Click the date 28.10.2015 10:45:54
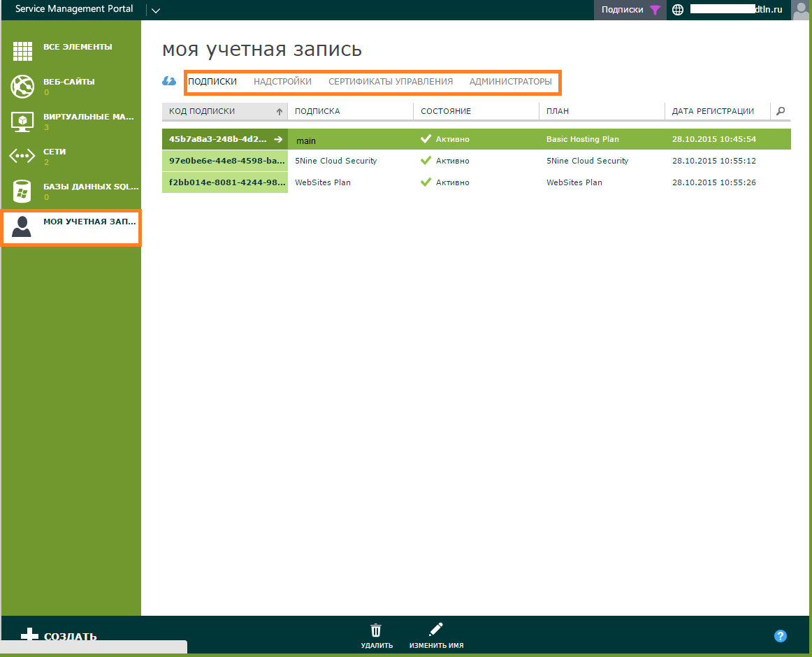 tap(714, 139)
